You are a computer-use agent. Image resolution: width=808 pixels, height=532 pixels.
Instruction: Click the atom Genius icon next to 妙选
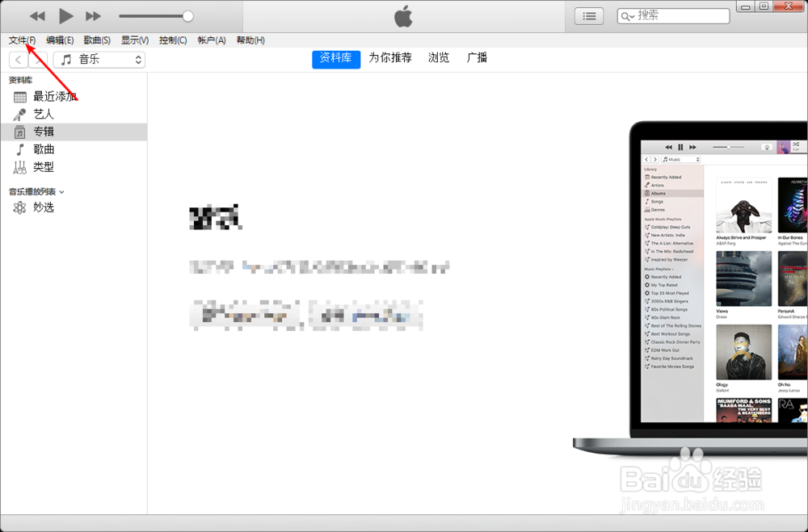point(19,207)
